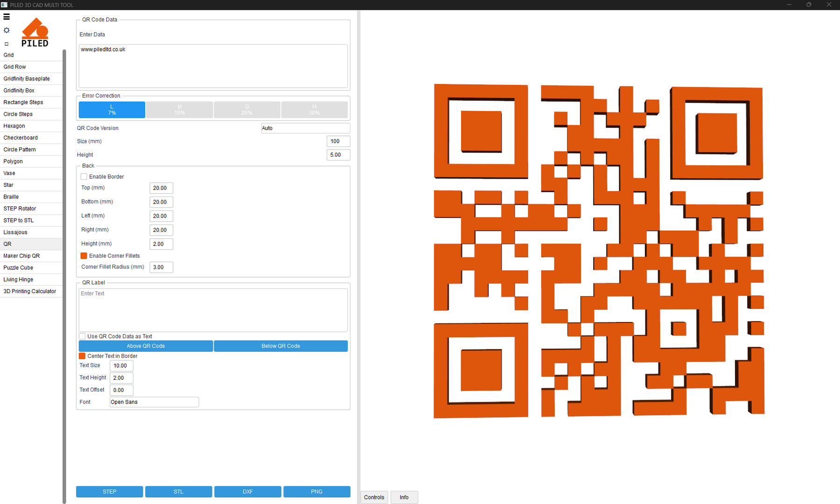
Task: Click the Enter Data text box
Action: (213, 66)
